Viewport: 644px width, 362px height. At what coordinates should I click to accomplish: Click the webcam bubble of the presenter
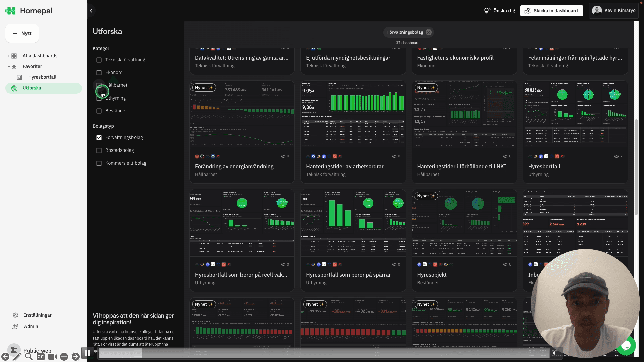pos(585,303)
